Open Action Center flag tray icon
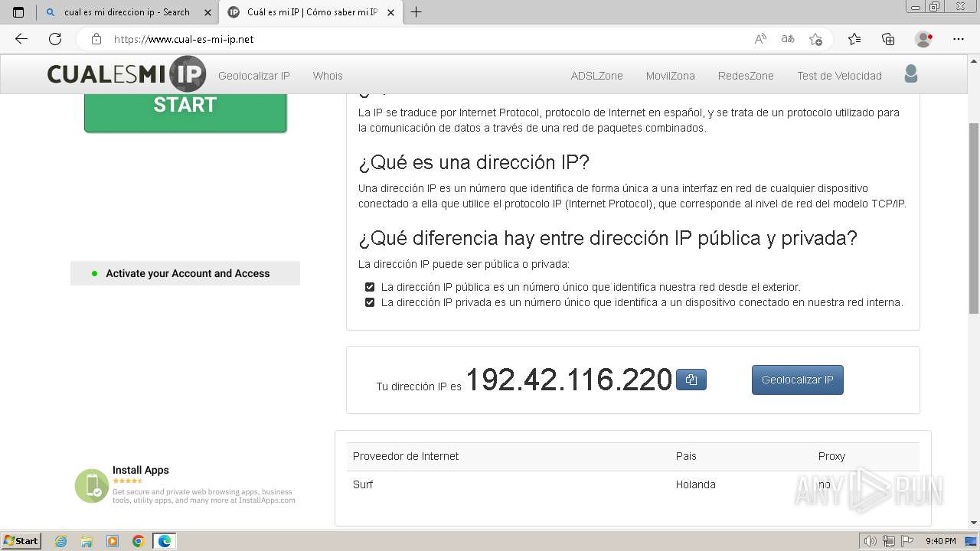Viewport: 980px width, 551px height. (907, 541)
